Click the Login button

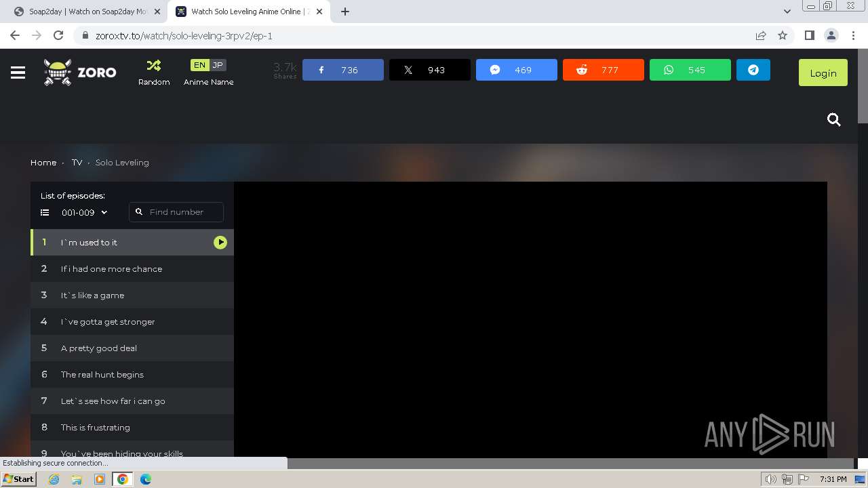823,73
